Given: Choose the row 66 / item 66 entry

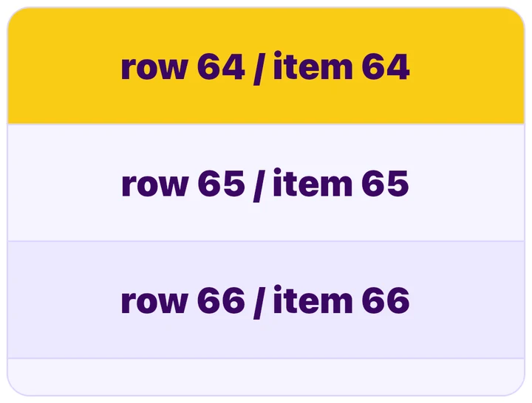Looking at the screenshot, I should click(266, 300).
